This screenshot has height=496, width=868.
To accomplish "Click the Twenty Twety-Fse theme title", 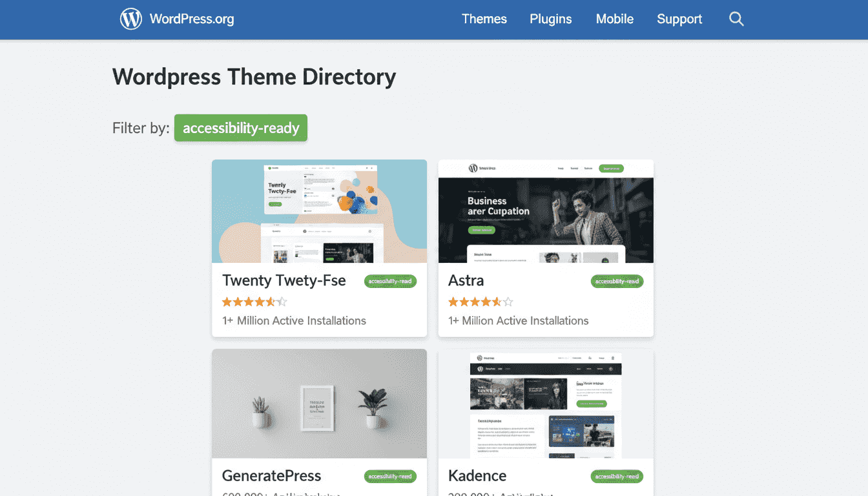I will 284,280.
